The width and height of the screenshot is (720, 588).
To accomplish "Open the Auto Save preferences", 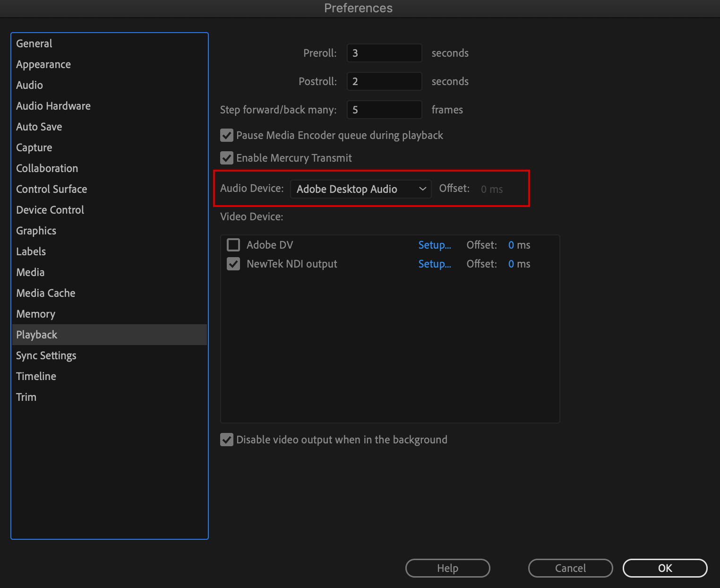I will coord(39,127).
